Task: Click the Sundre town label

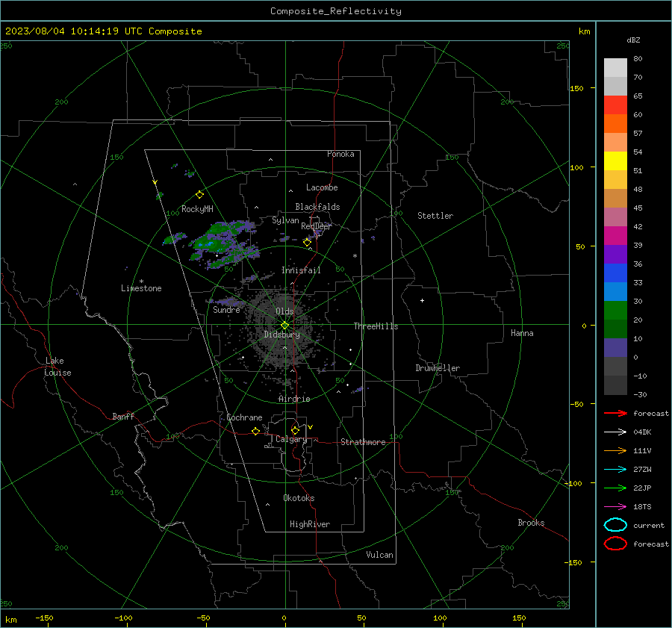Action: click(226, 310)
